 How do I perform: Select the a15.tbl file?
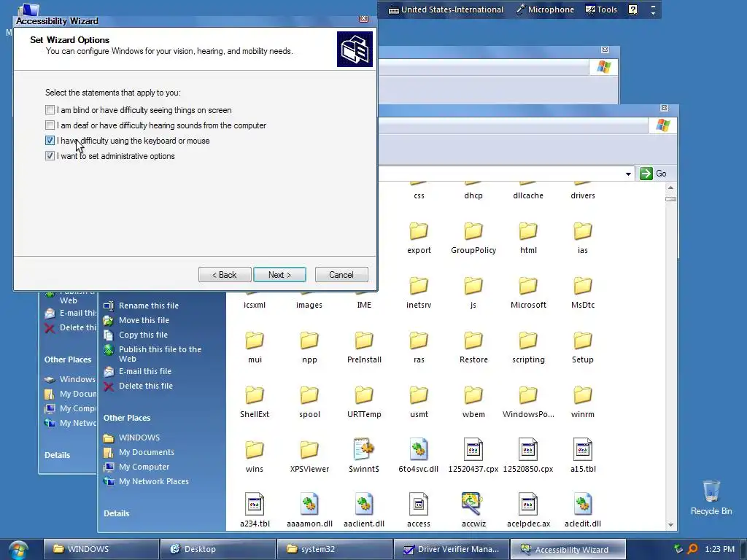point(583,456)
